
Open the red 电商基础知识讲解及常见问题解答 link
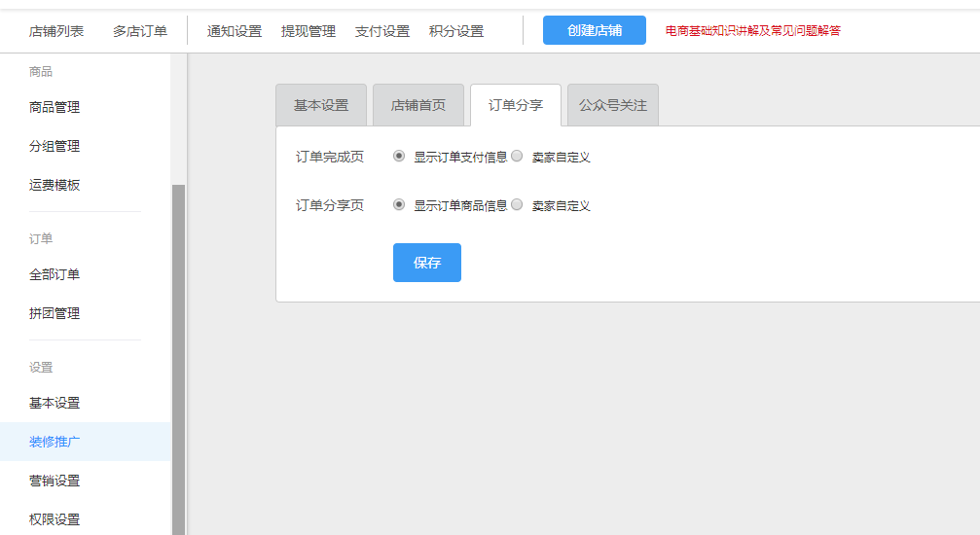[752, 31]
